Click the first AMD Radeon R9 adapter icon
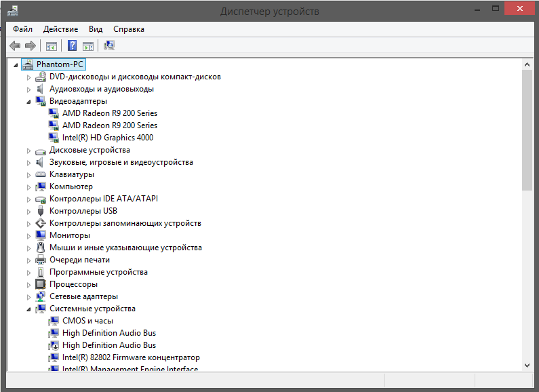The height and width of the screenshot is (392, 539). point(54,113)
